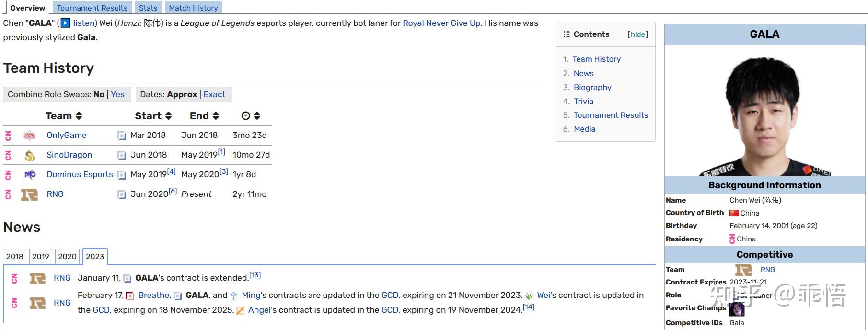Click the SinoDragon team logo icon
868x330 pixels.
point(30,155)
